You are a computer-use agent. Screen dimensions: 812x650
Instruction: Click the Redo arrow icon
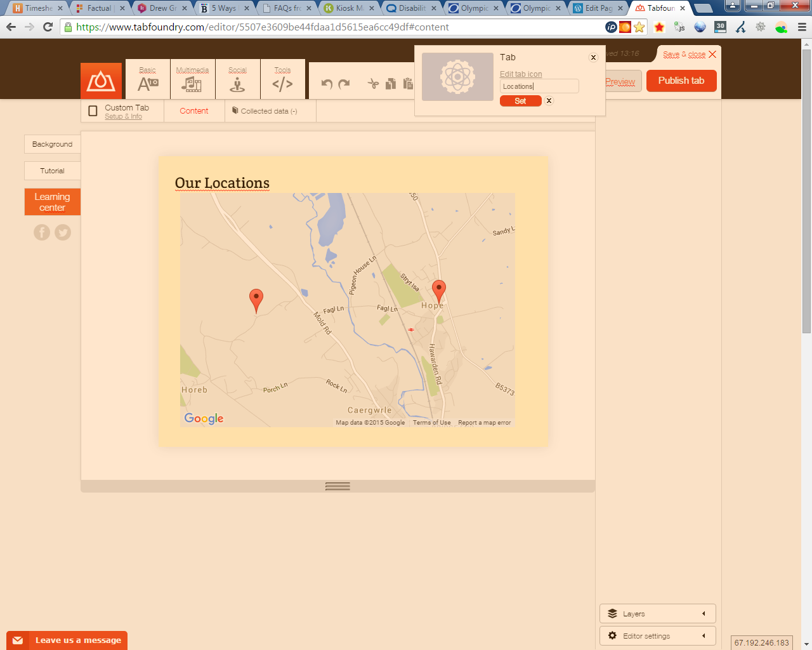(344, 84)
